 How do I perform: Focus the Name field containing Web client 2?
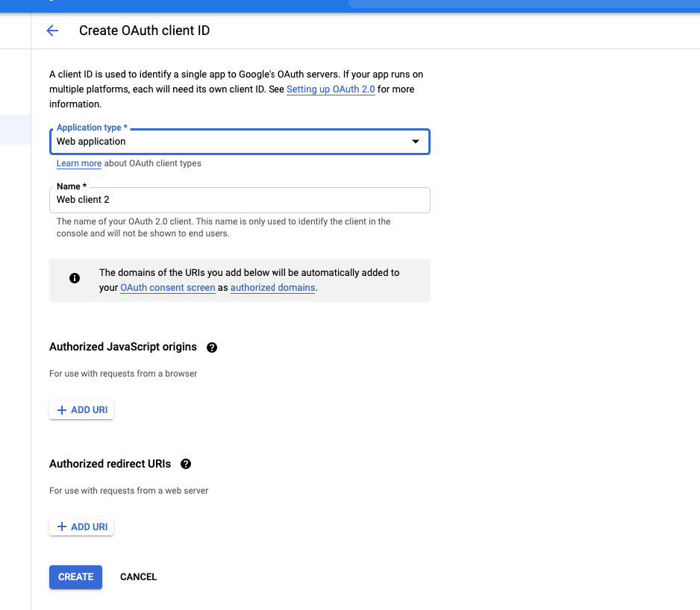(x=240, y=200)
